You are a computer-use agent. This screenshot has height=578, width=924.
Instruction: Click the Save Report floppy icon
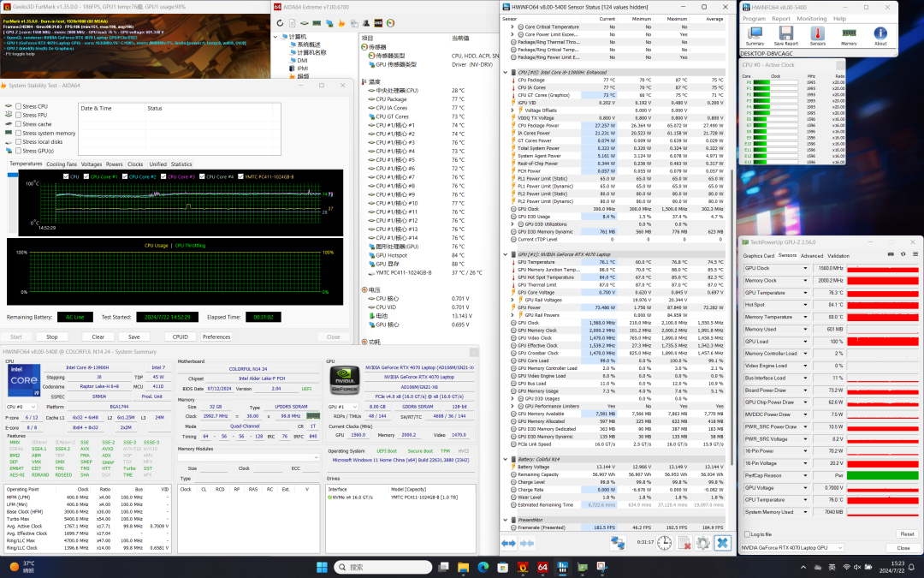(x=785, y=34)
